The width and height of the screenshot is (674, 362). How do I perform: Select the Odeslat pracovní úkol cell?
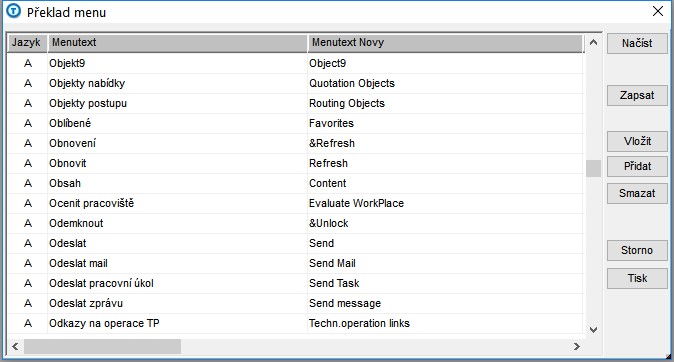pyautogui.click(x=177, y=283)
